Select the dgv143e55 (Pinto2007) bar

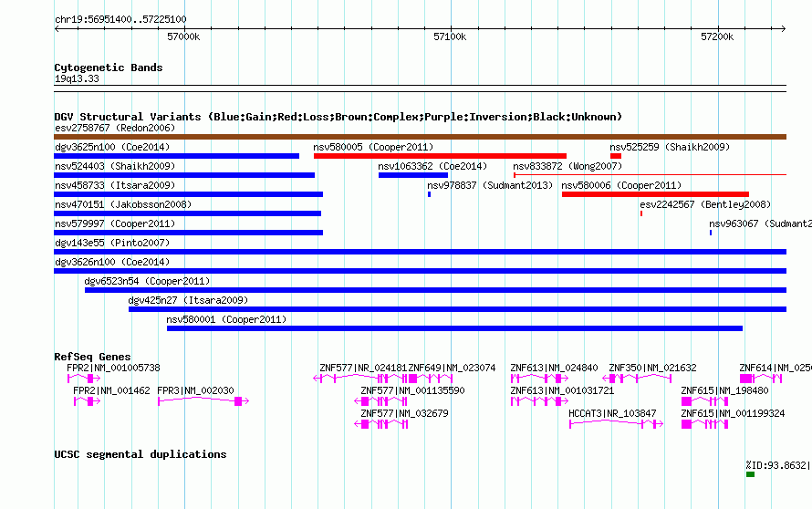click(x=420, y=252)
